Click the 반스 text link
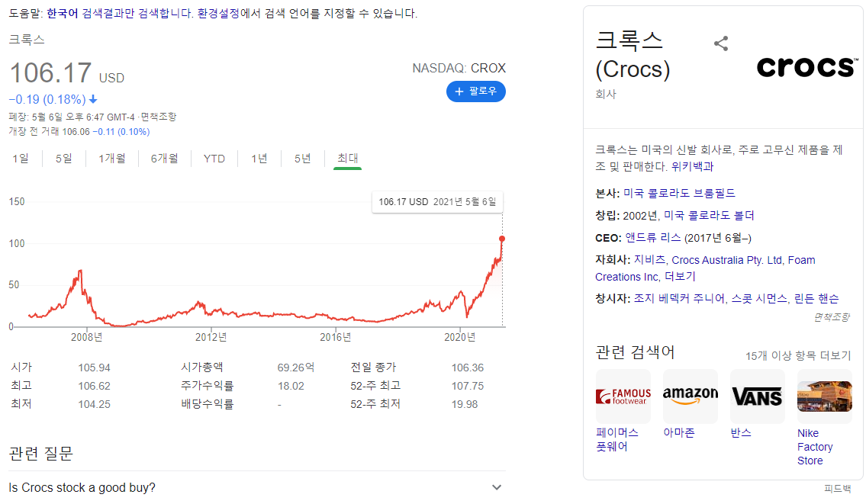The height and width of the screenshot is (504, 866). pos(741,433)
